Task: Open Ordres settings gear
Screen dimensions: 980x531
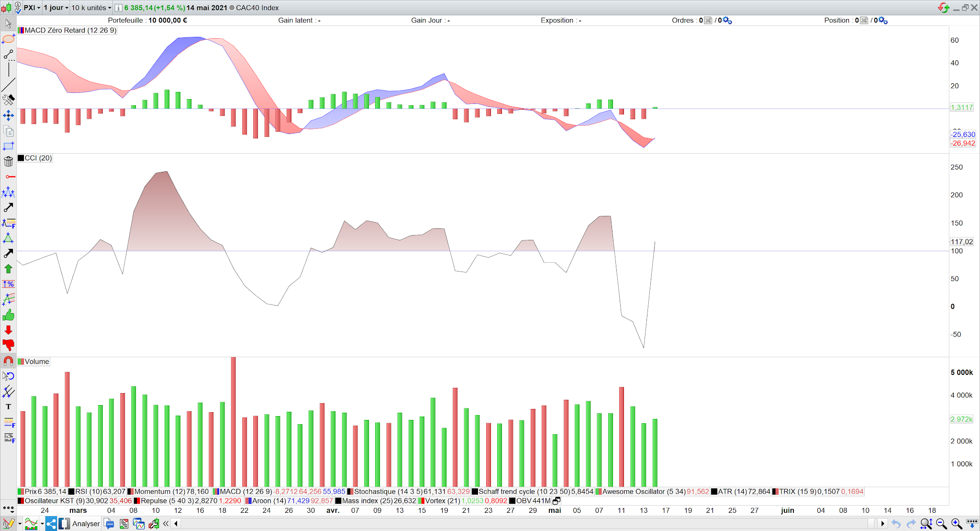Action: click(727, 20)
